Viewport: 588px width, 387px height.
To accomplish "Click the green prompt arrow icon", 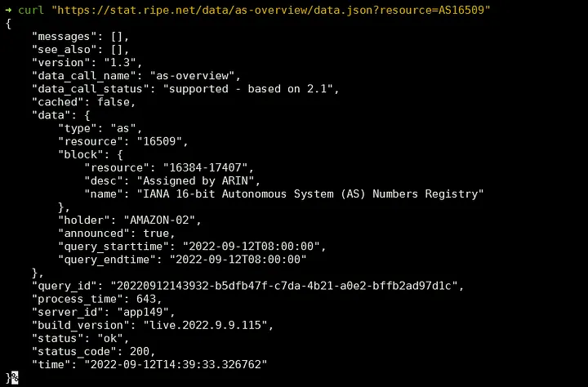I will click(x=8, y=9).
